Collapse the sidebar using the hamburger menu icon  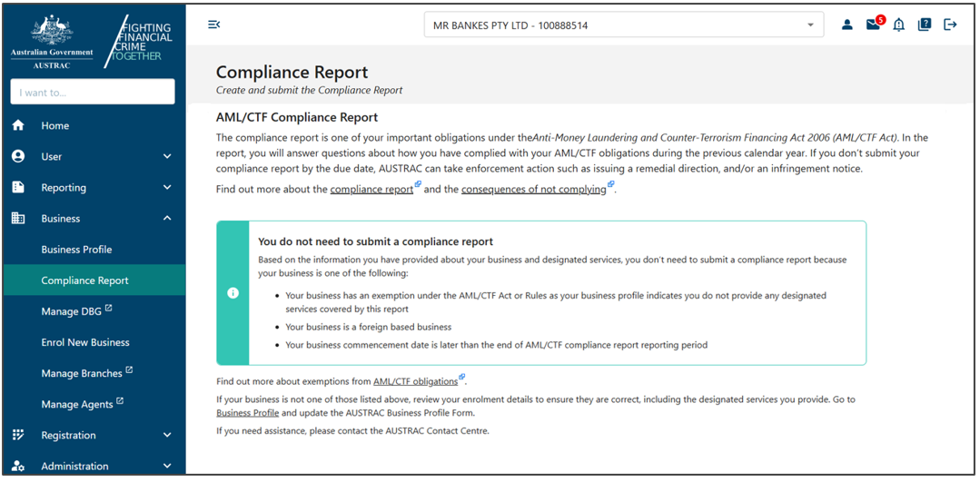pos(213,25)
